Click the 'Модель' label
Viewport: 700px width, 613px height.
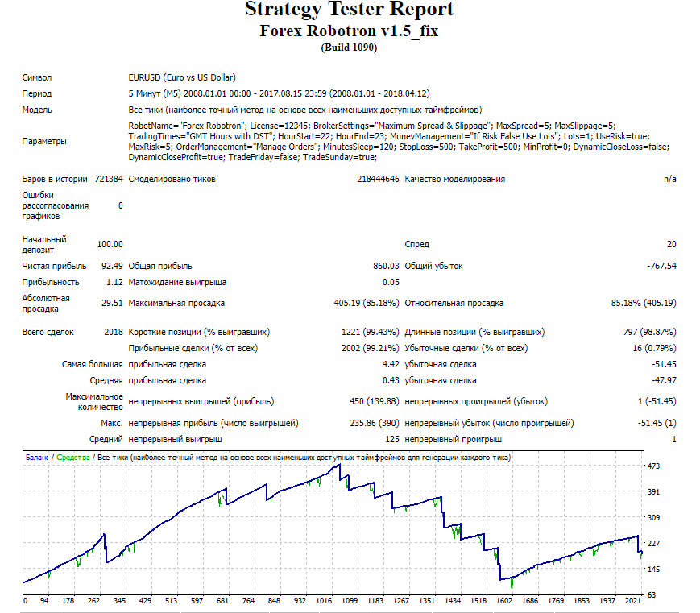(x=37, y=110)
